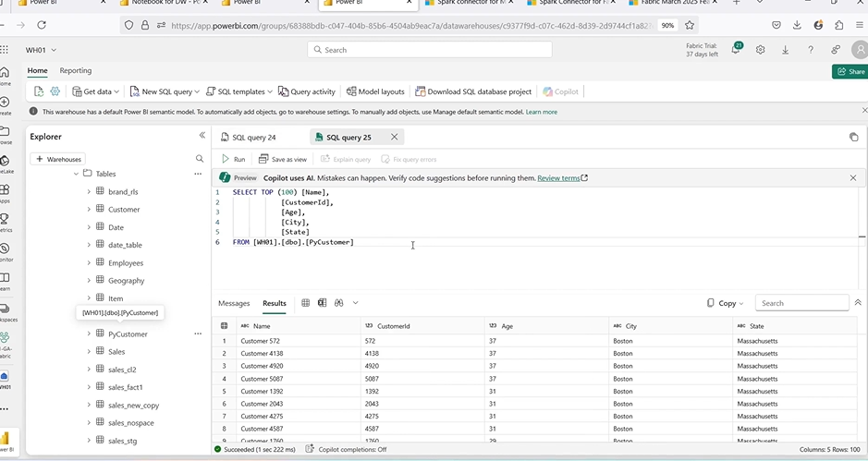Click the refresh document icon in ribbon

39,91
